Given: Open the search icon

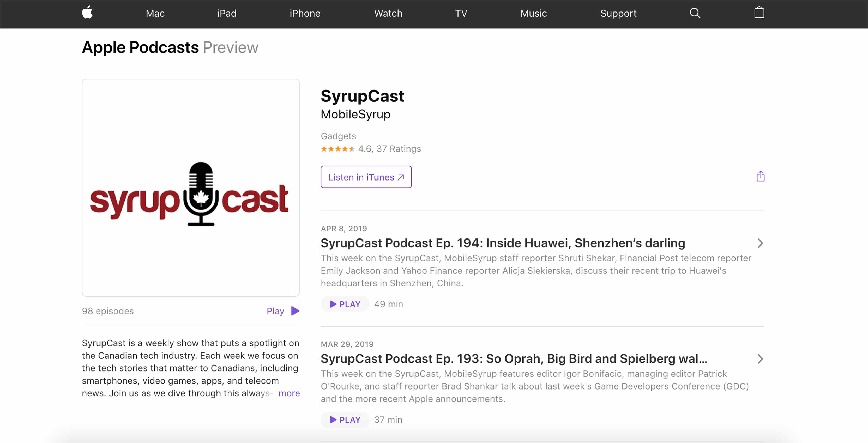Looking at the screenshot, I should click(x=695, y=13).
